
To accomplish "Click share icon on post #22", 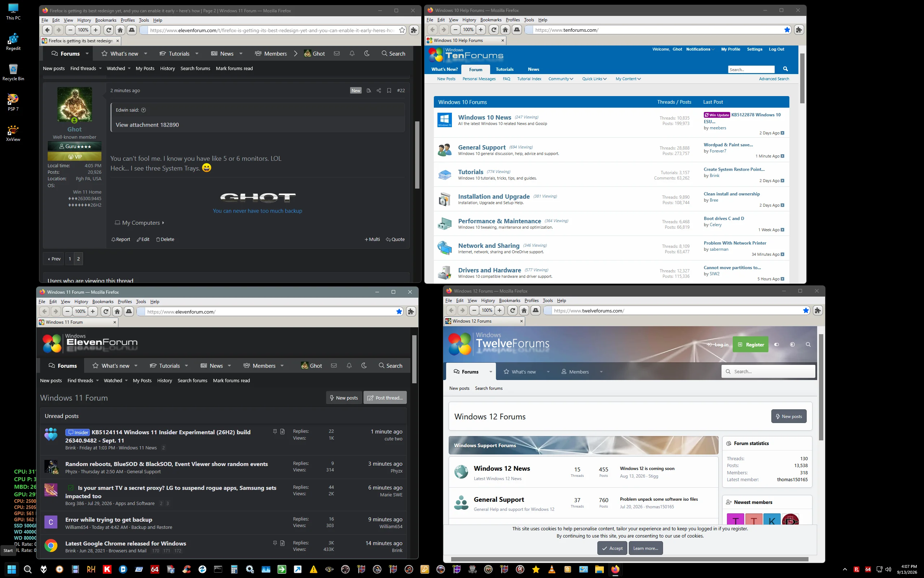I will coord(379,91).
